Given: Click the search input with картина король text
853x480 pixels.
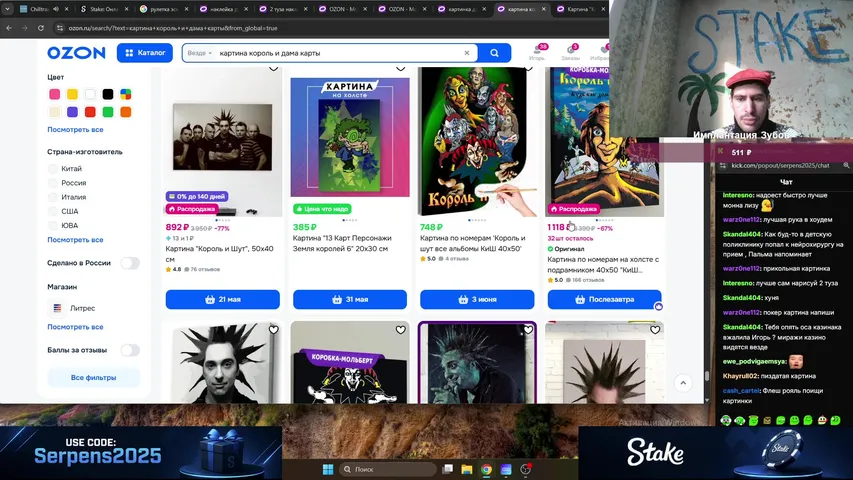Looking at the screenshot, I should click(x=338, y=53).
